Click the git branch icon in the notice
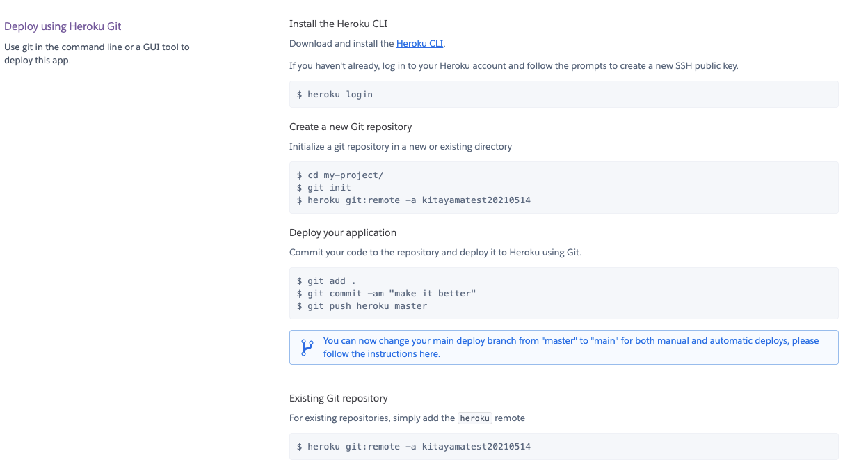 (307, 347)
